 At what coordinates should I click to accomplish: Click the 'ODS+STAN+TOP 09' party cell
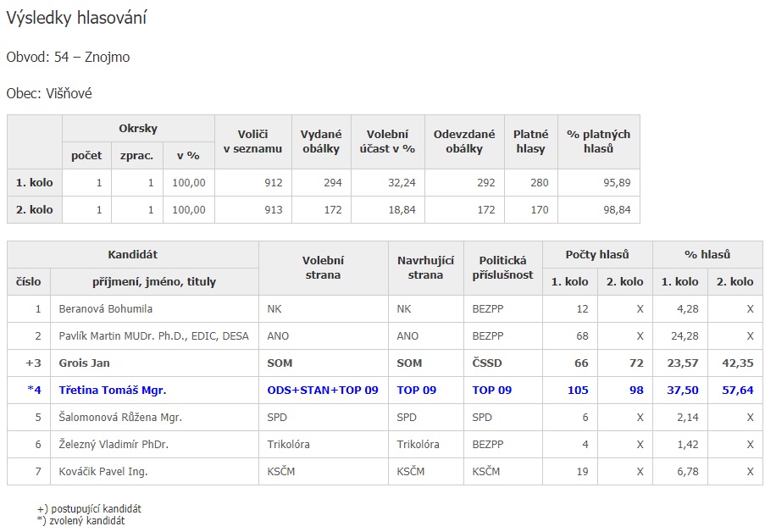[323, 391]
